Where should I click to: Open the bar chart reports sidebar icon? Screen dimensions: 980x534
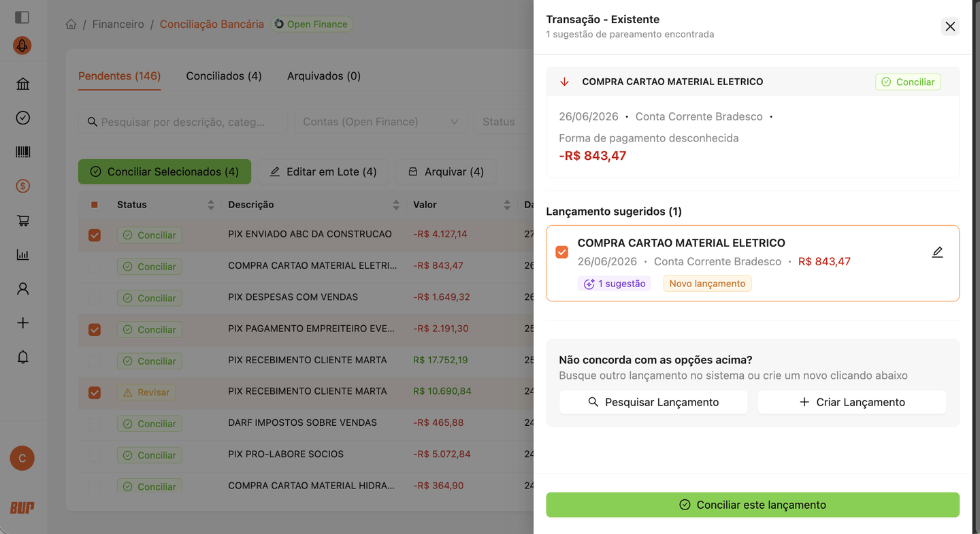pos(23,254)
